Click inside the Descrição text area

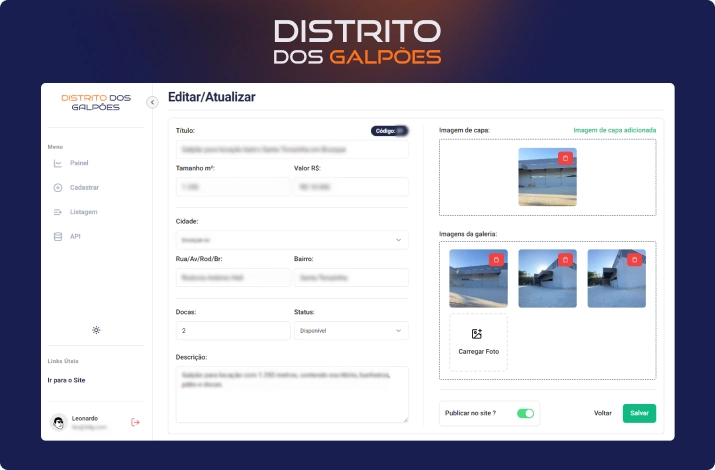pyautogui.click(x=292, y=394)
